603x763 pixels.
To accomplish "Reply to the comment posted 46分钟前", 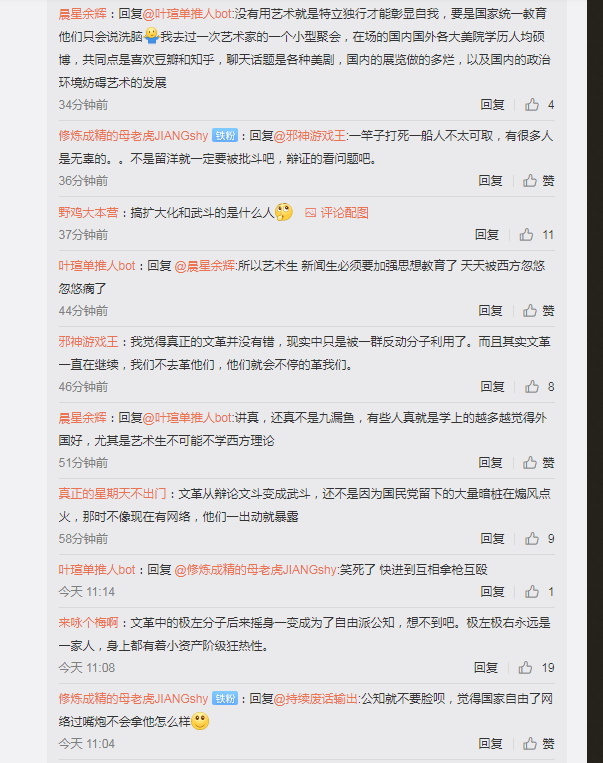I will coord(492,386).
